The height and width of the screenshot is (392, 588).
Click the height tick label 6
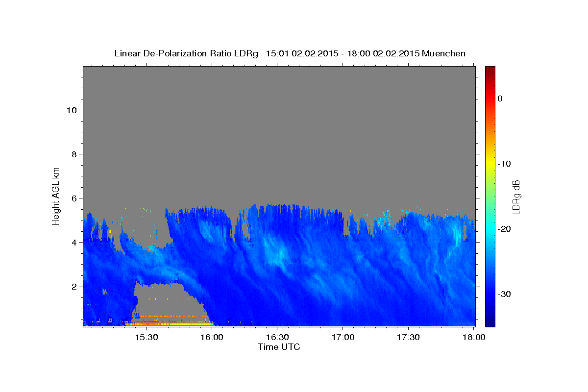(x=73, y=198)
